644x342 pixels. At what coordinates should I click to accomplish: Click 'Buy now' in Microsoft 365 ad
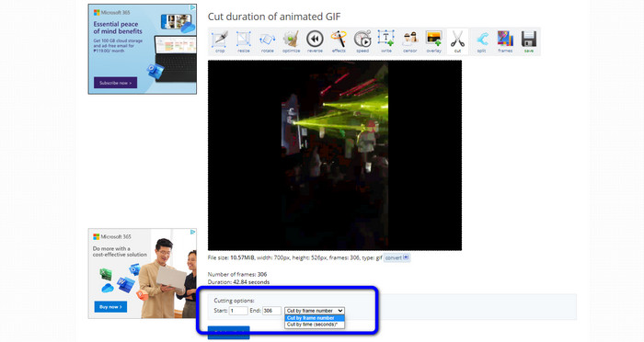(110, 307)
